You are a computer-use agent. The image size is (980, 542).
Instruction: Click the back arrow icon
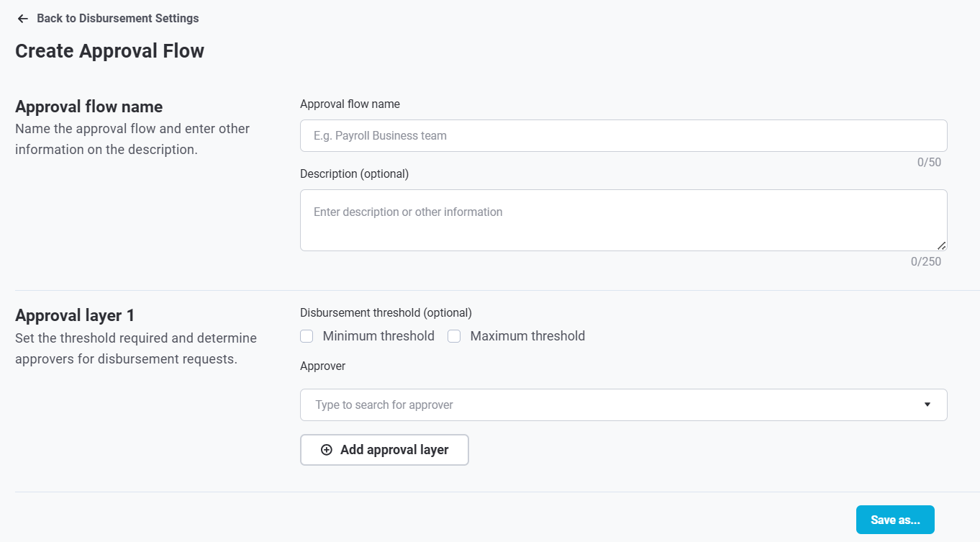click(x=23, y=19)
